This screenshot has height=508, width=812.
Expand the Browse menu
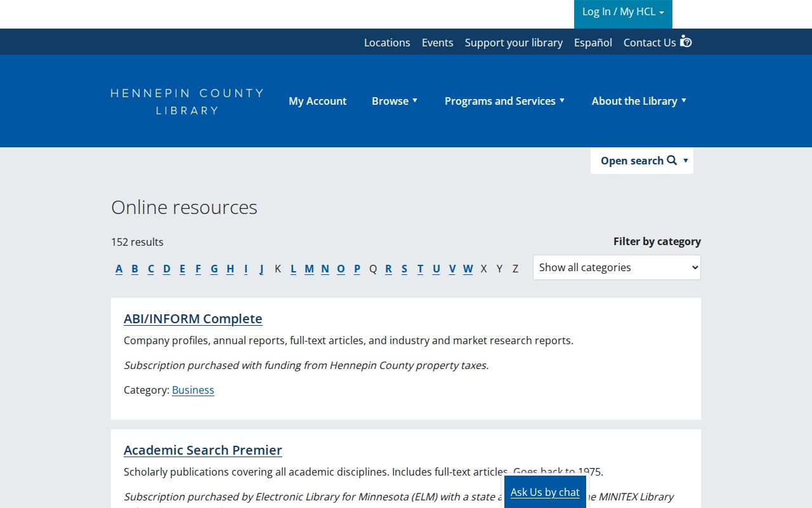[395, 101]
